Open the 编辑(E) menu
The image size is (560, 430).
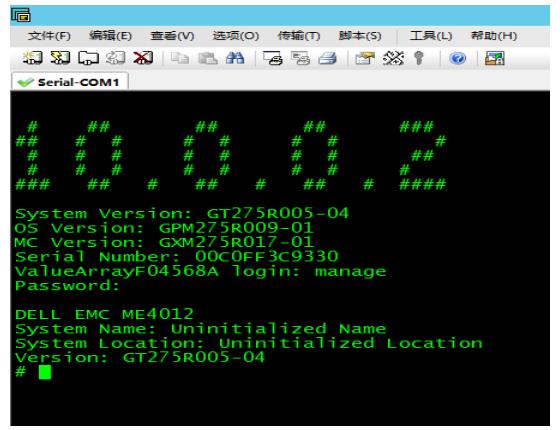[110, 36]
